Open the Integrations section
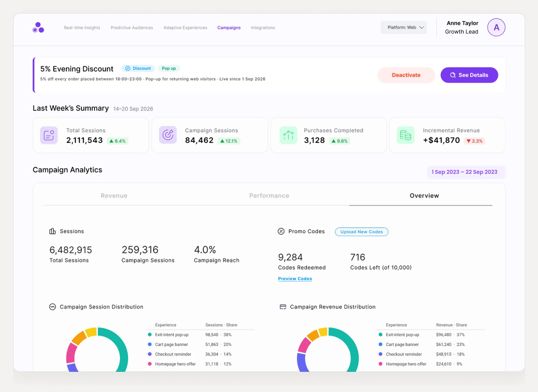 point(263,28)
